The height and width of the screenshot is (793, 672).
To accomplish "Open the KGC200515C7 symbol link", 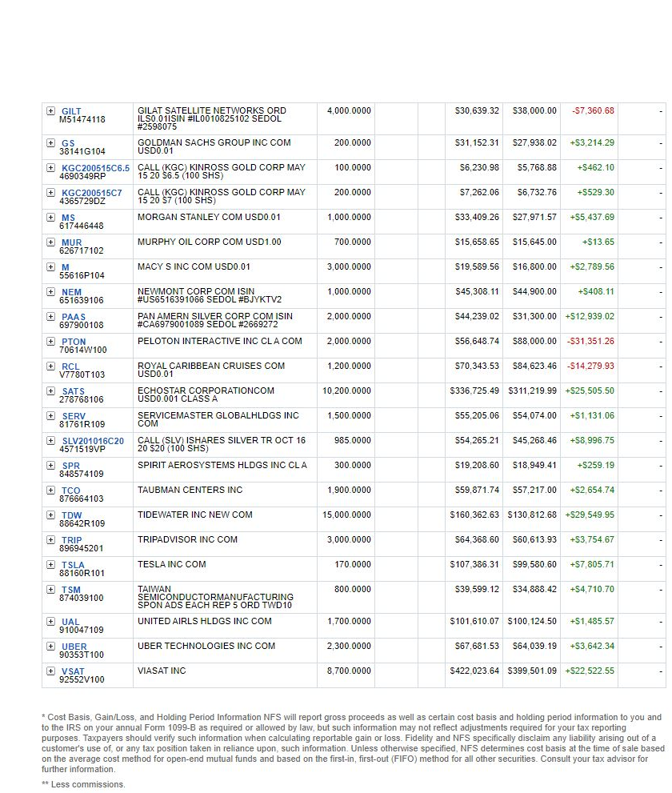I will tap(91, 193).
